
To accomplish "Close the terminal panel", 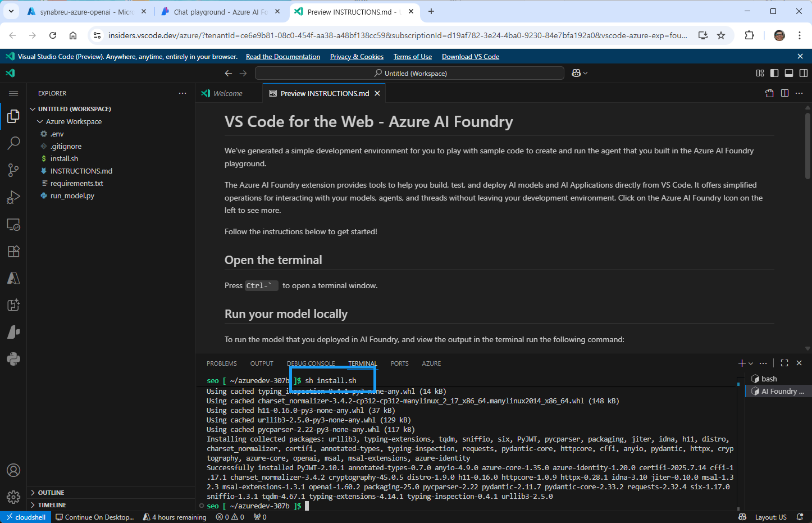I will 799,363.
